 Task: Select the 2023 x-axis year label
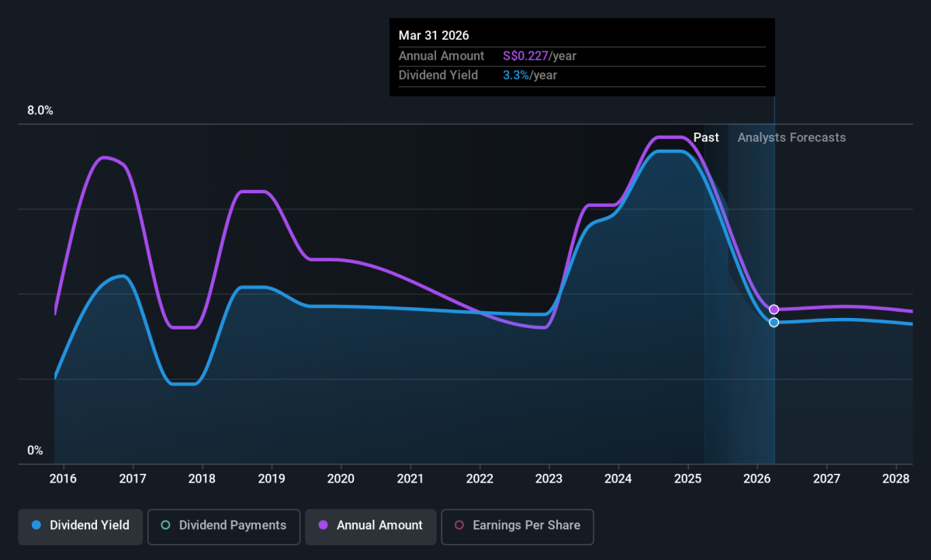(x=549, y=478)
